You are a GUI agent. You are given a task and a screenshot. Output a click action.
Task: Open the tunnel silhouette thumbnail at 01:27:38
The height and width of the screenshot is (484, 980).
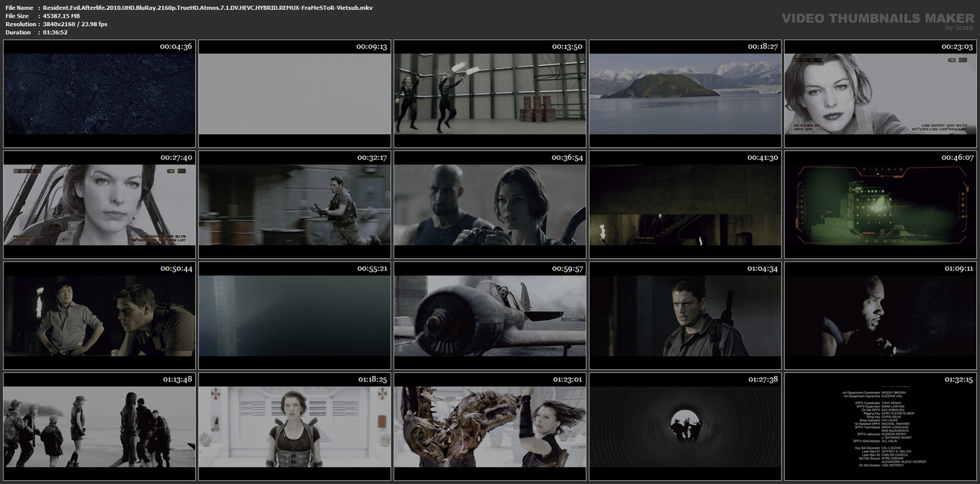coord(686,427)
